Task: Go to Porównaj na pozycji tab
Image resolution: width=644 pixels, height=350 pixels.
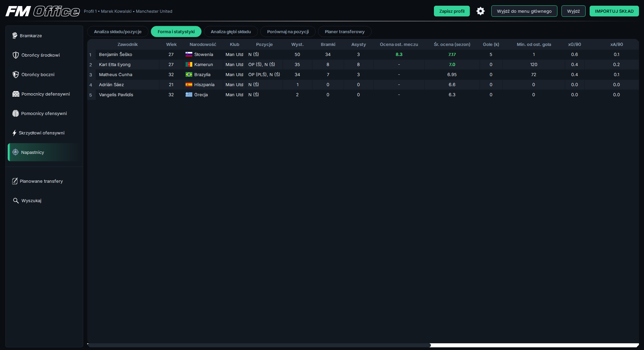Action: click(288, 32)
